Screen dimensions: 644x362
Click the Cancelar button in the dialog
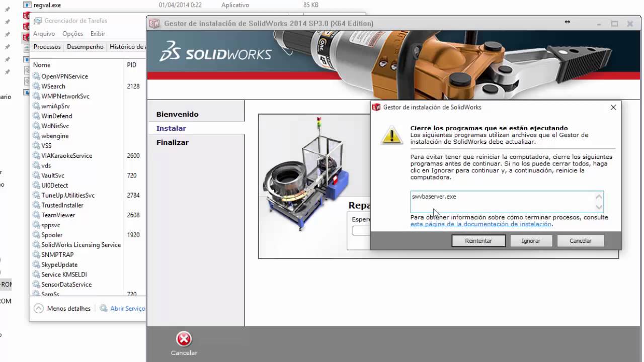pos(580,241)
